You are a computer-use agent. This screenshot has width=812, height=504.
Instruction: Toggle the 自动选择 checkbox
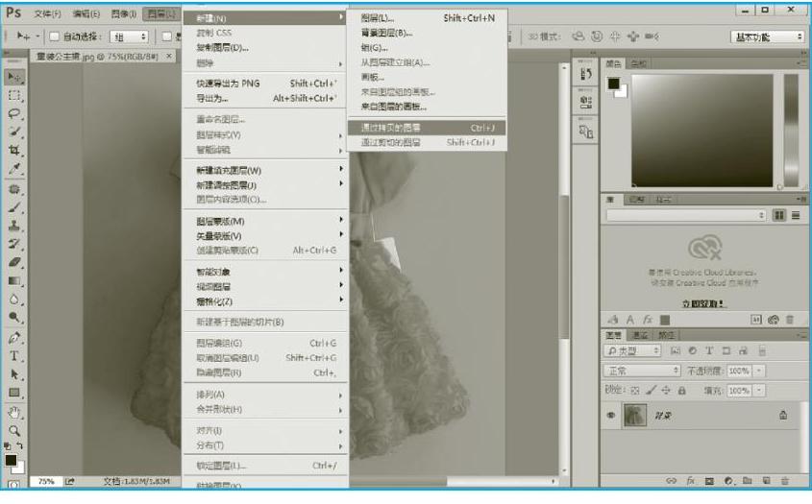(55, 36)
